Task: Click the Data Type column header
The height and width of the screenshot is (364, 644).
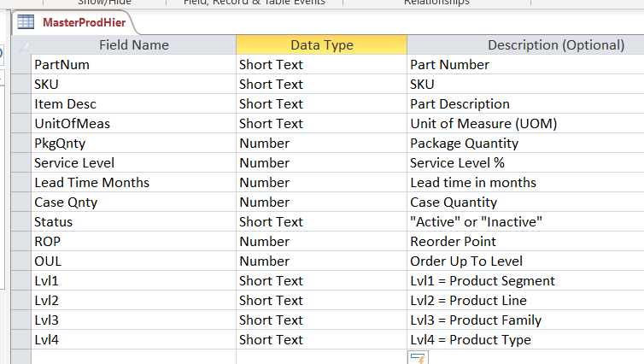Action: click(322, 44)
